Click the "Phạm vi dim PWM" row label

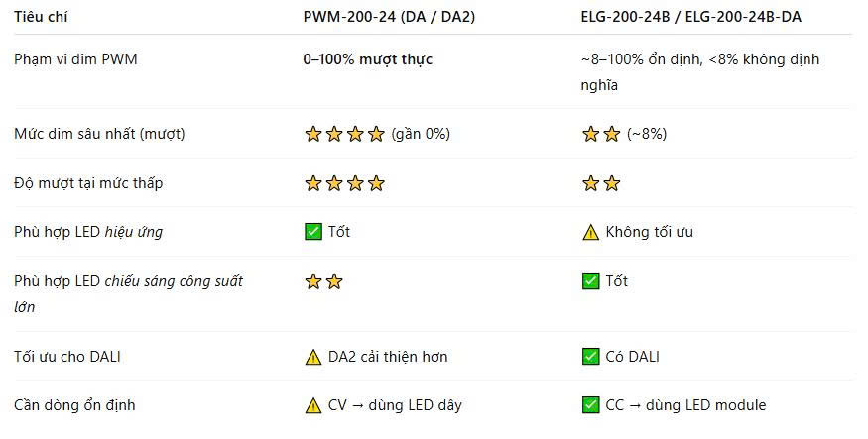click(75, 59)
